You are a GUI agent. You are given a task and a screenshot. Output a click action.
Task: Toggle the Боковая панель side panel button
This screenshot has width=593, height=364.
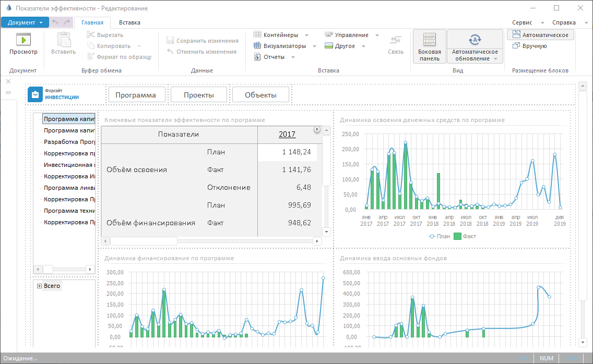[x=430, y=46]
